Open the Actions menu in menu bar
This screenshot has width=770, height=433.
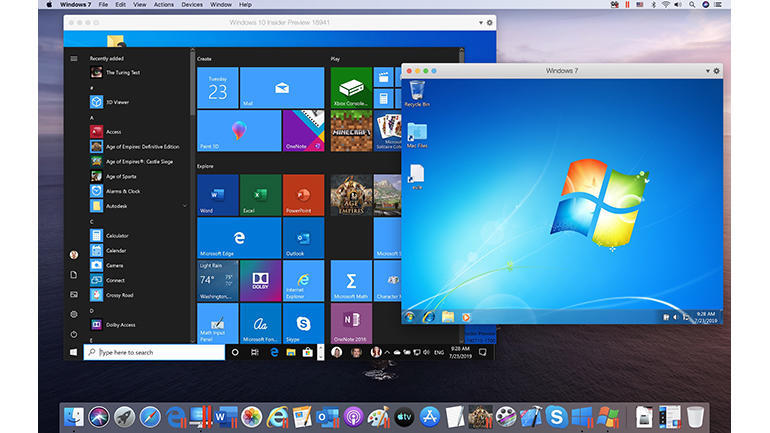click(164, 4)
